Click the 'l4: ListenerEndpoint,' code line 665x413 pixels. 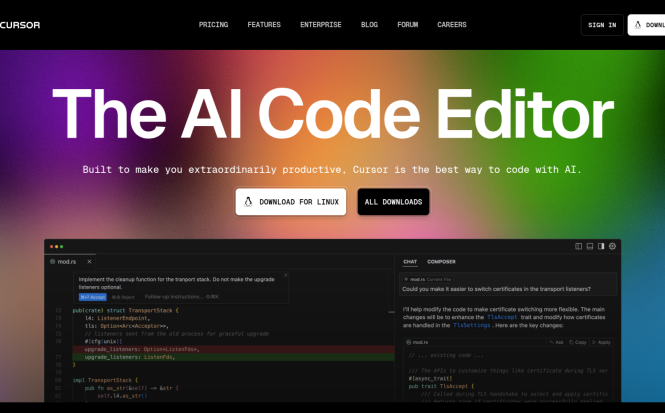[117, 318]
